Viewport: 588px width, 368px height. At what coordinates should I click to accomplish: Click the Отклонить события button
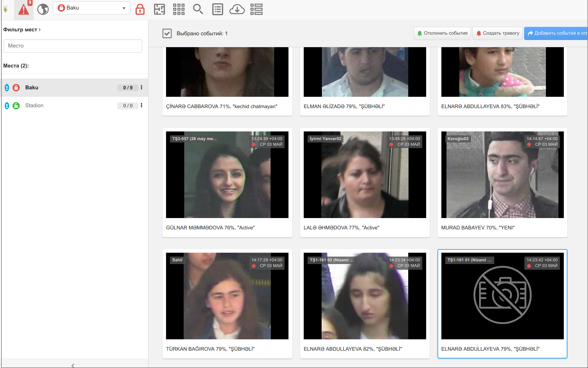pos(442,33)
